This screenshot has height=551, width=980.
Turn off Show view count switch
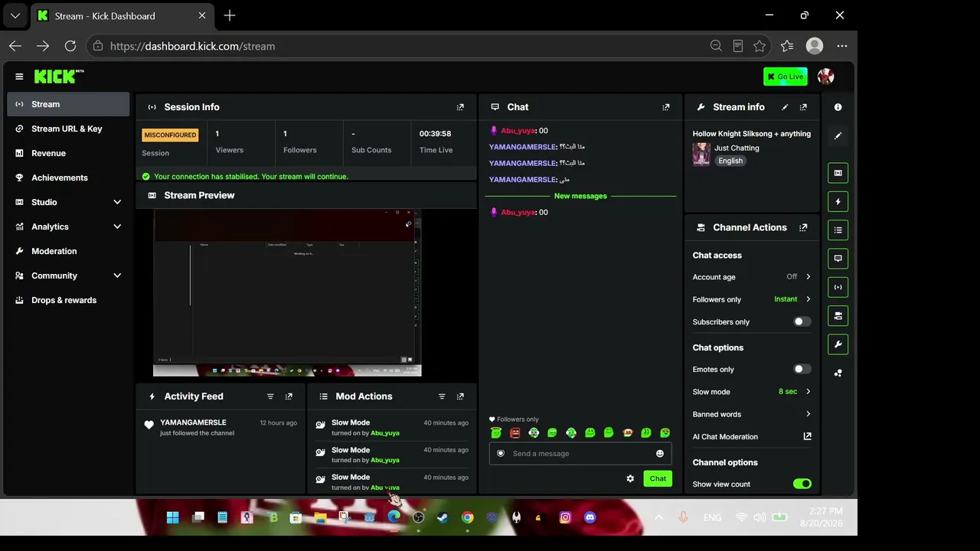click(802, 484)
